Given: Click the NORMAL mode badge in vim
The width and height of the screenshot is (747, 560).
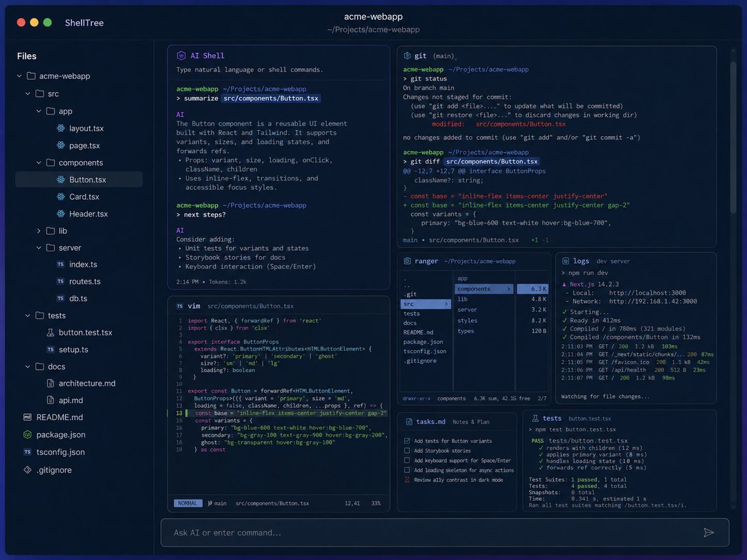Looking at the screenshot, I should [187, 503].
